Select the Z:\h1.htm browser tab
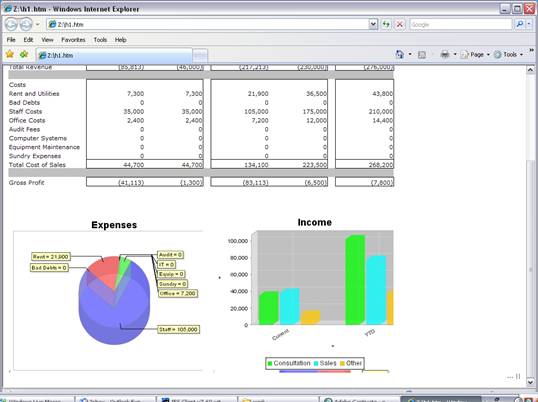 [114, 55]
